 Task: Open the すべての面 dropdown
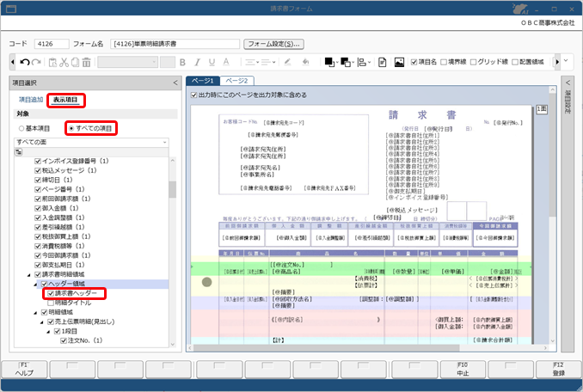coord(91,143)
